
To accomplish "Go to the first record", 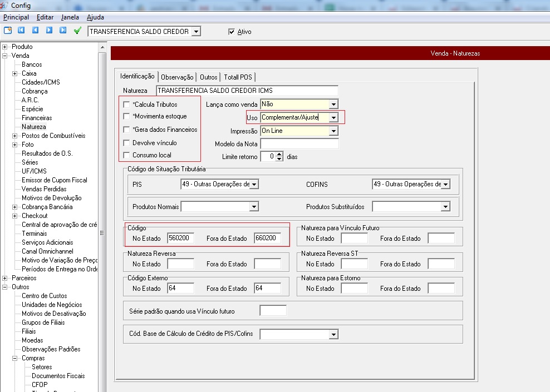I will coord(22,31).
